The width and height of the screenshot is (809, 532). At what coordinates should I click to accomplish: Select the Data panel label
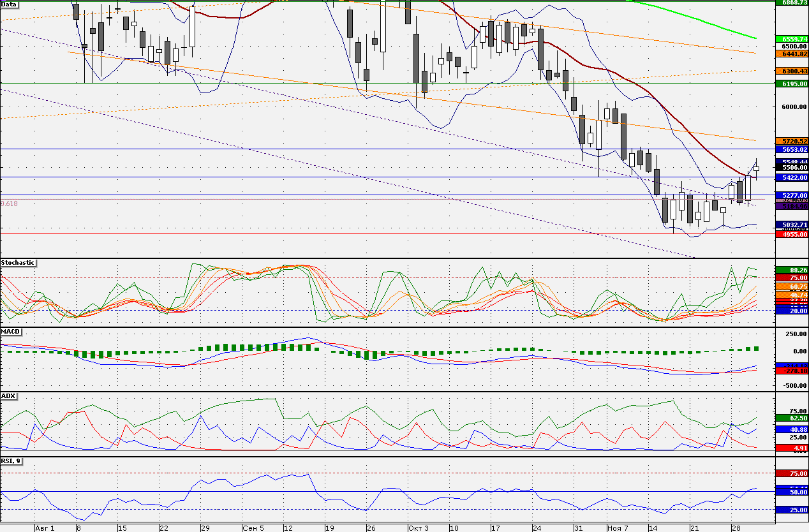10,4
